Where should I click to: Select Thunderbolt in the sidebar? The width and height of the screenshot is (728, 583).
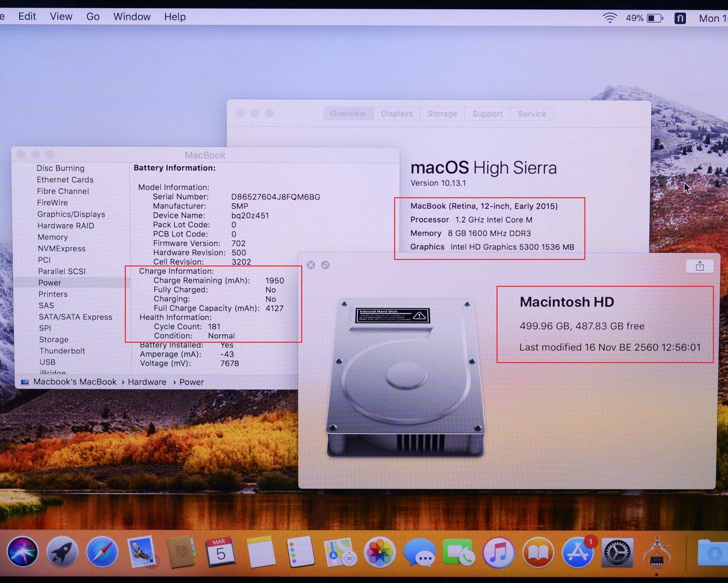click(x=62, y=351)
